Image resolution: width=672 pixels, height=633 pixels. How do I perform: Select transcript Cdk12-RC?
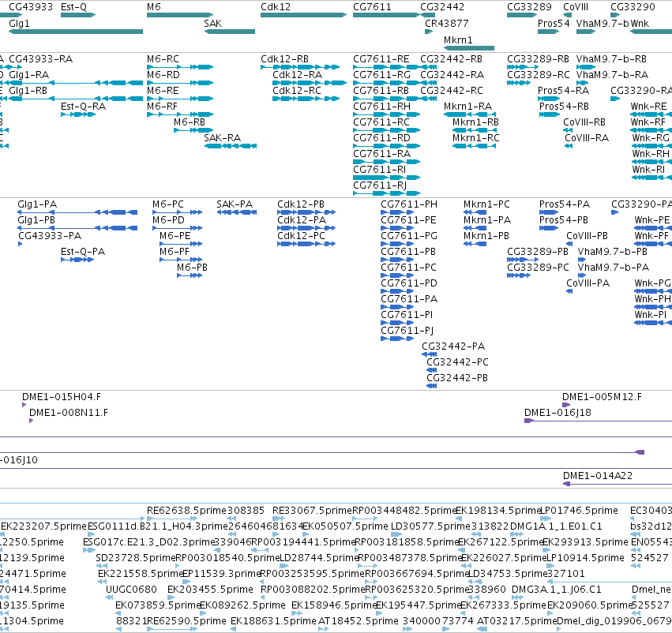click(306, 99)
